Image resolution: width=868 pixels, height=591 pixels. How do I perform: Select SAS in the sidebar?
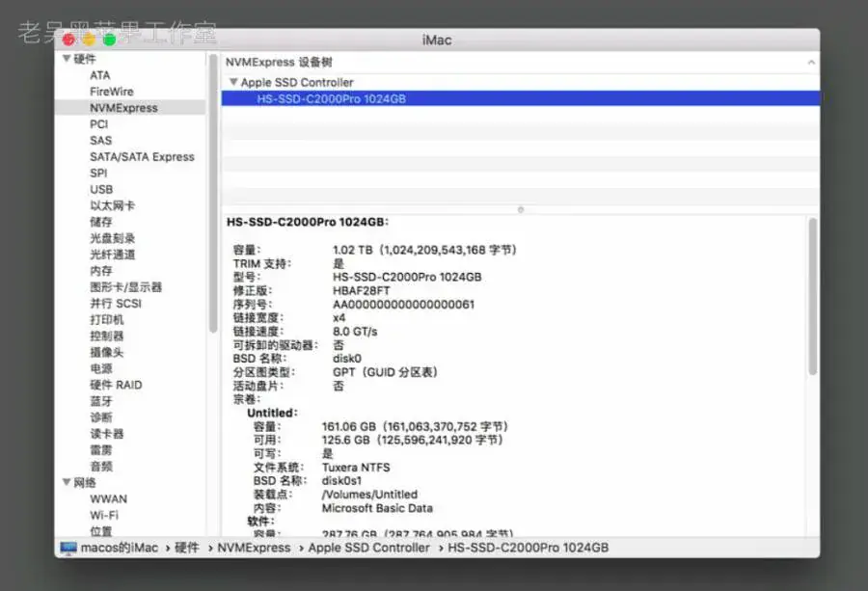[100, 141]
